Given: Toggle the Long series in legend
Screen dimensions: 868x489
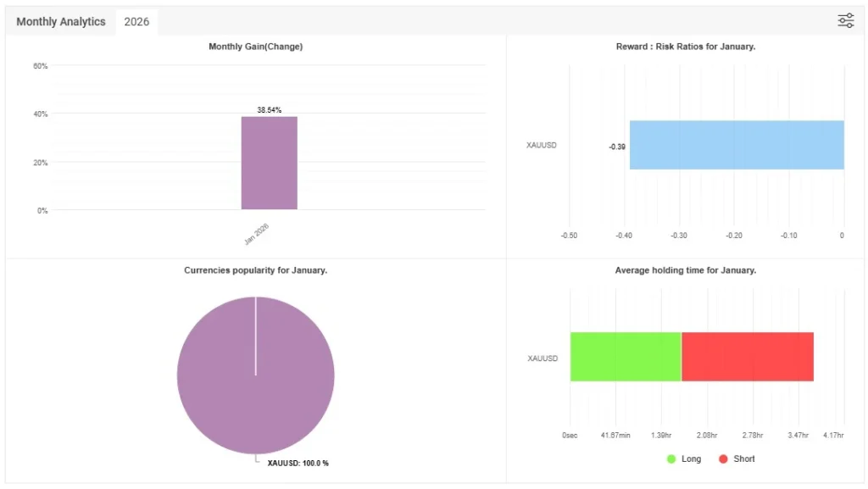Looking at the screenshot, I should 684,458.
